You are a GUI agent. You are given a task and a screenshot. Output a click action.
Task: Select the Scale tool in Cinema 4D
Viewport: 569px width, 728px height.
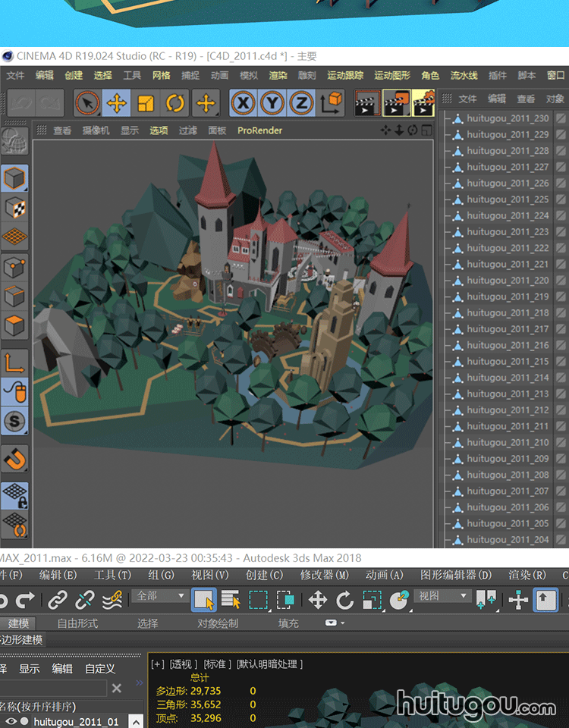tap(146, 102)
